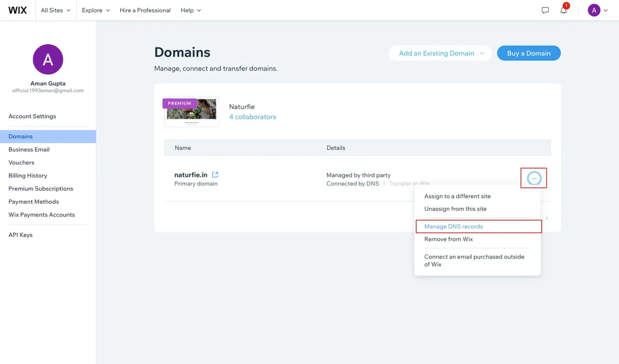Open the notifications bell
Screen dimensions: 619x364
click(564, 10)
